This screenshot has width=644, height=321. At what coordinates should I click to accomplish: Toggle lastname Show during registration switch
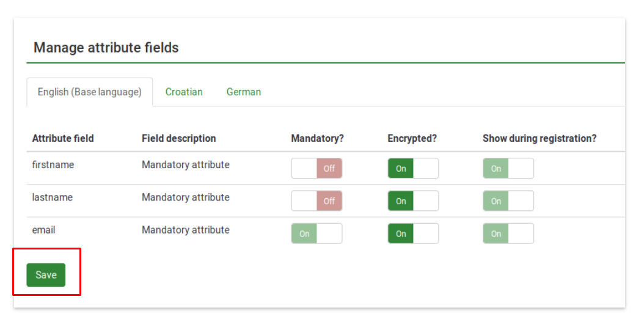(x=508, y=201)
